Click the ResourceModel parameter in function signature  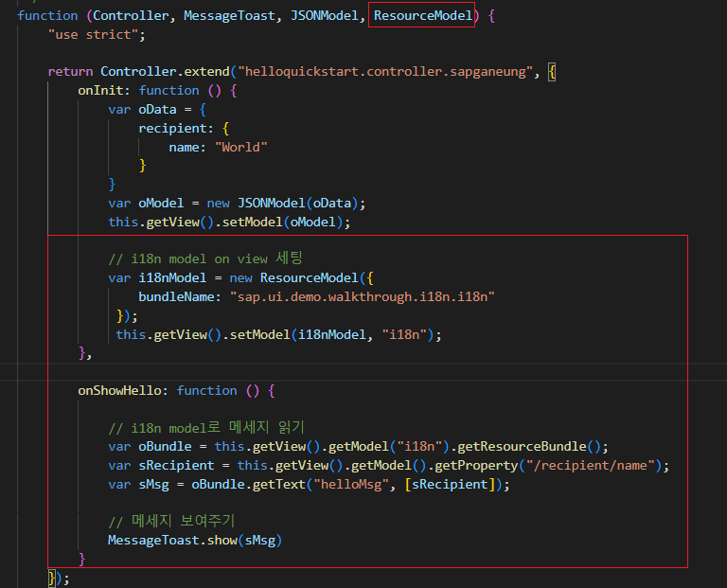pos(423,16)
